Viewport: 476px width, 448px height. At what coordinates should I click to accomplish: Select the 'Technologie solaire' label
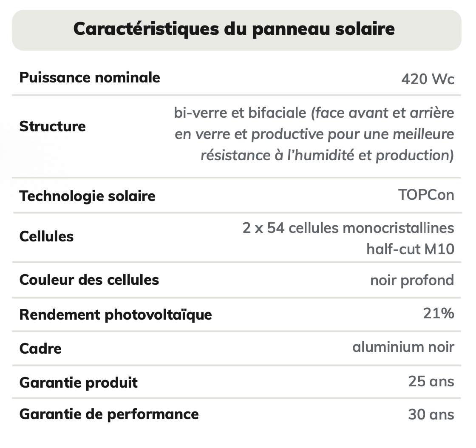click(87, 196)
